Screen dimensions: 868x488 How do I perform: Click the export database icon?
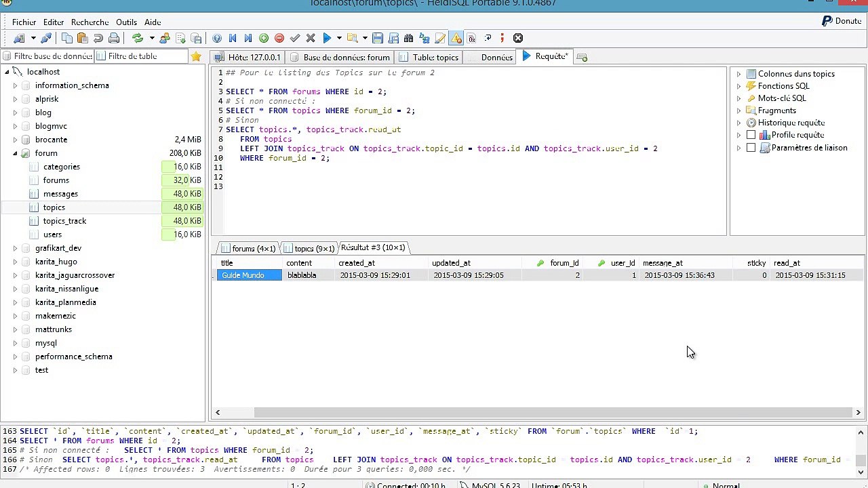(196, 38)
